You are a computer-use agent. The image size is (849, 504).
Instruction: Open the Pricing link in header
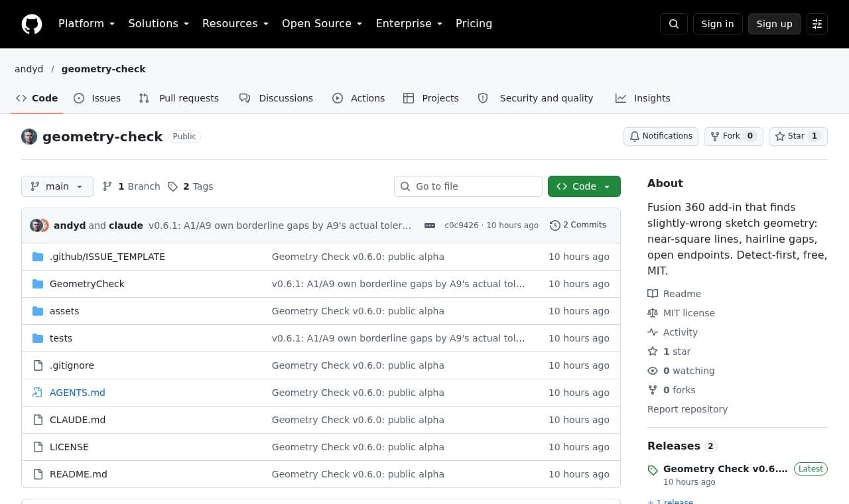(474, 24)
